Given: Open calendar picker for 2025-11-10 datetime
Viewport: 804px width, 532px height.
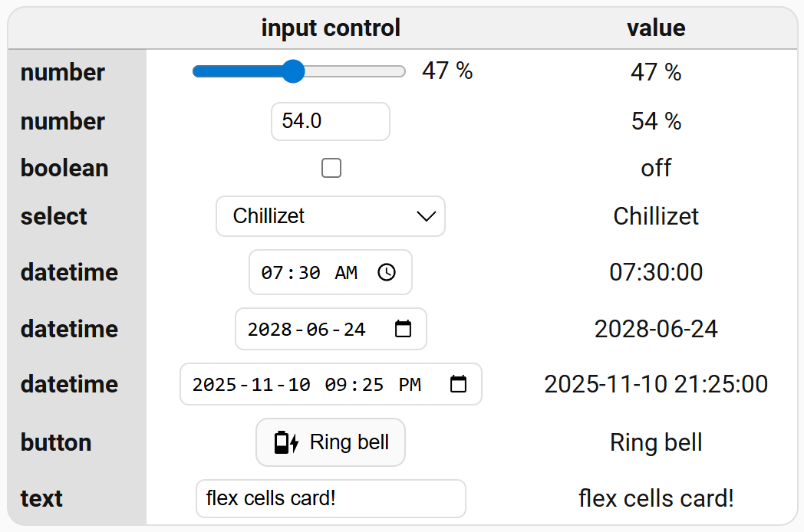Looking at the screenshot, I should click(x=458, y=384).
